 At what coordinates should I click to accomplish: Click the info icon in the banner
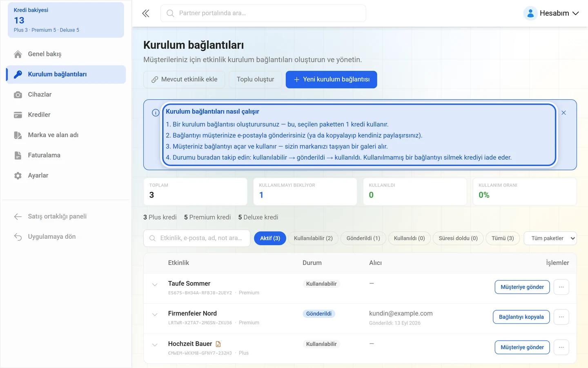156,113
